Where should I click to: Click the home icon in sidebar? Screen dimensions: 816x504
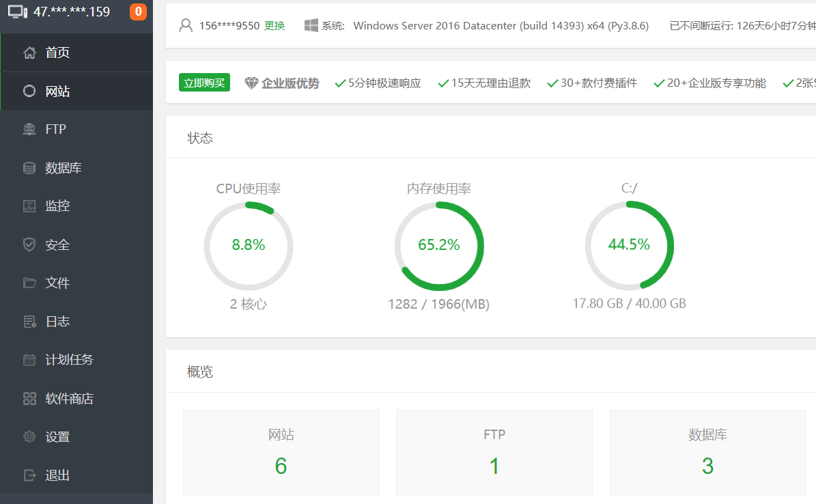pos(29,53)
